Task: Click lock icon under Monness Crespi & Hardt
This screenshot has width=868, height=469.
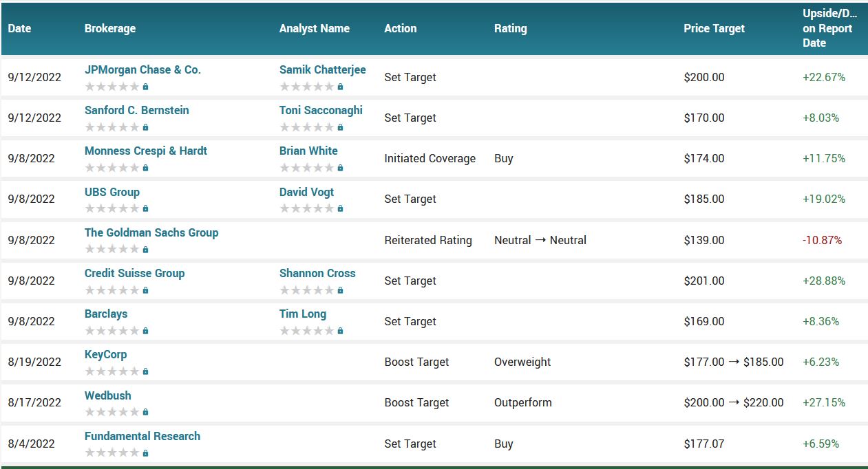Action: (145, 168)
